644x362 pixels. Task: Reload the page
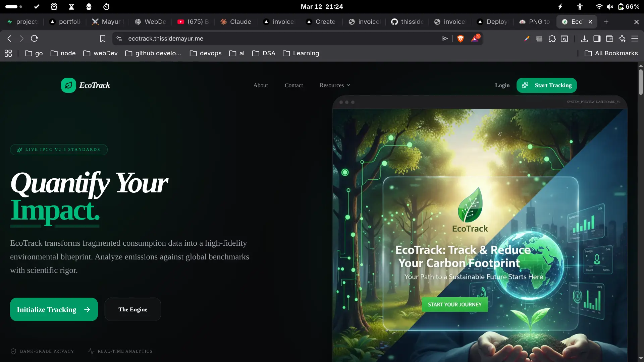pos(34,39)
